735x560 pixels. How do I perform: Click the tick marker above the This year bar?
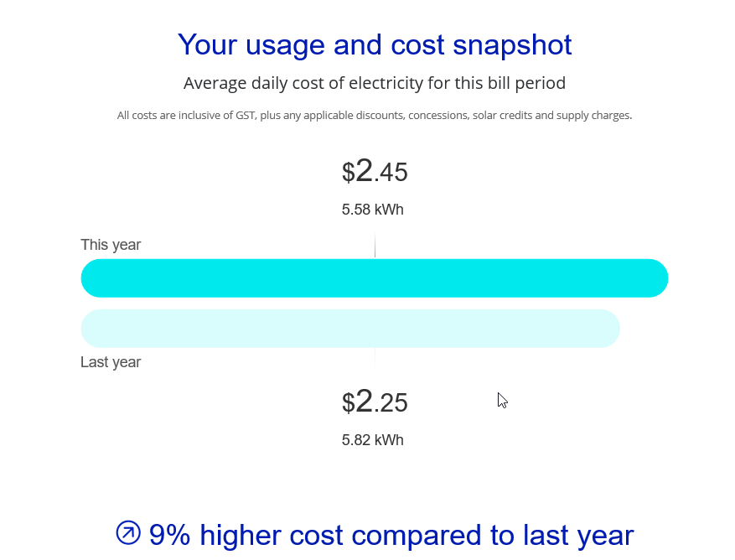(375, 247)
